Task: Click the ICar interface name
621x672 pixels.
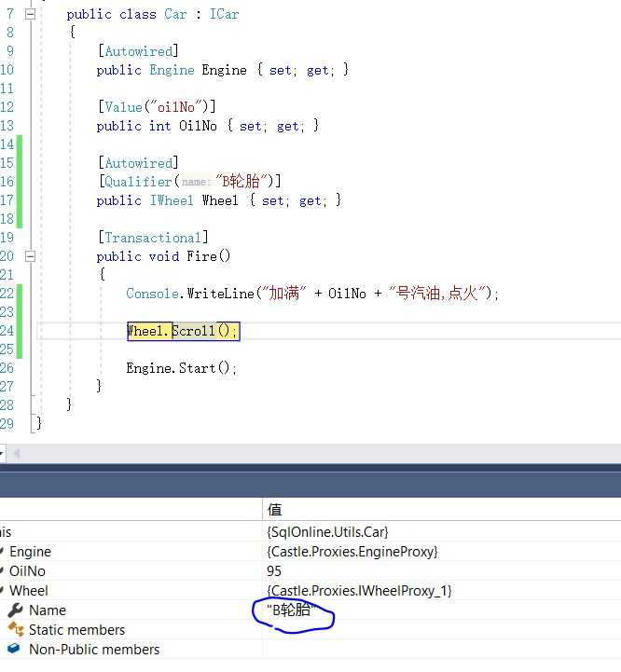Action: [224, 14]
